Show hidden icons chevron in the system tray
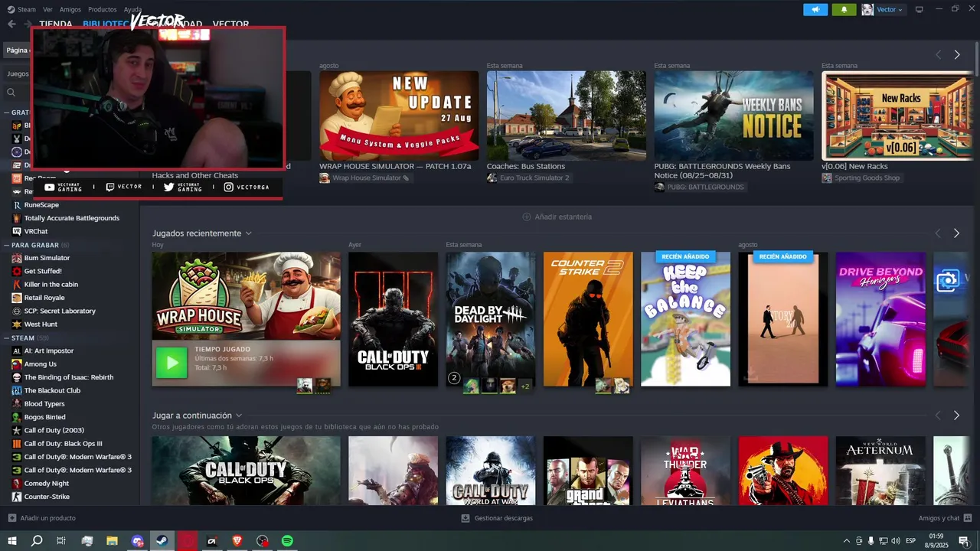980x551 pixels. (x=846, y=541)
